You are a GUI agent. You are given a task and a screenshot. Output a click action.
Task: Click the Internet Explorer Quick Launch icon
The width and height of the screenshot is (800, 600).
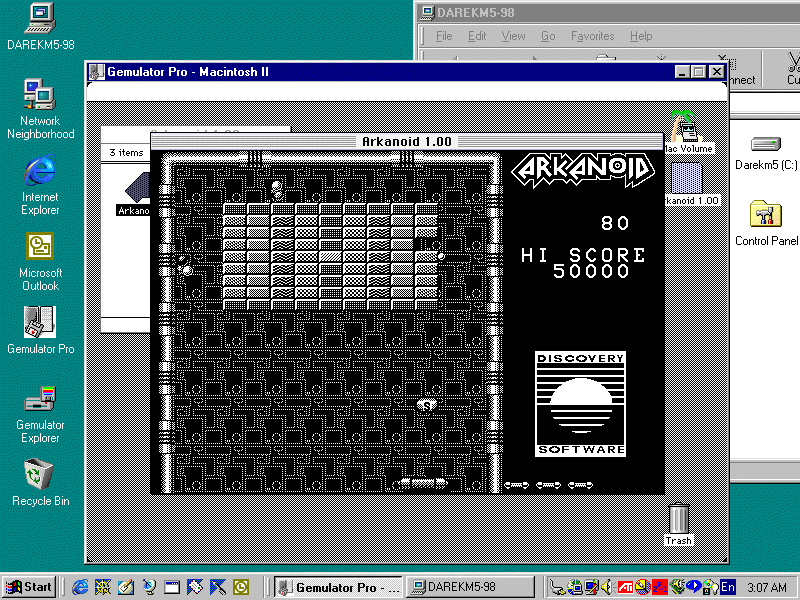point(80,587)
